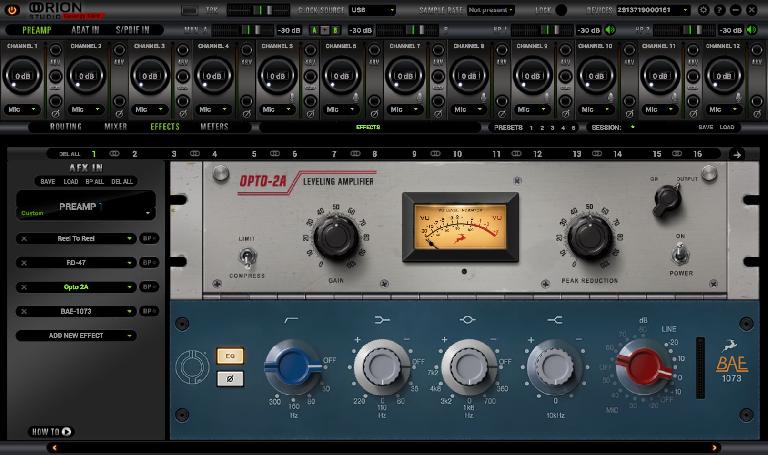The height and width of the screenshot is (455, 768).
Task: Select monitor A button
Action: point(314,30)
